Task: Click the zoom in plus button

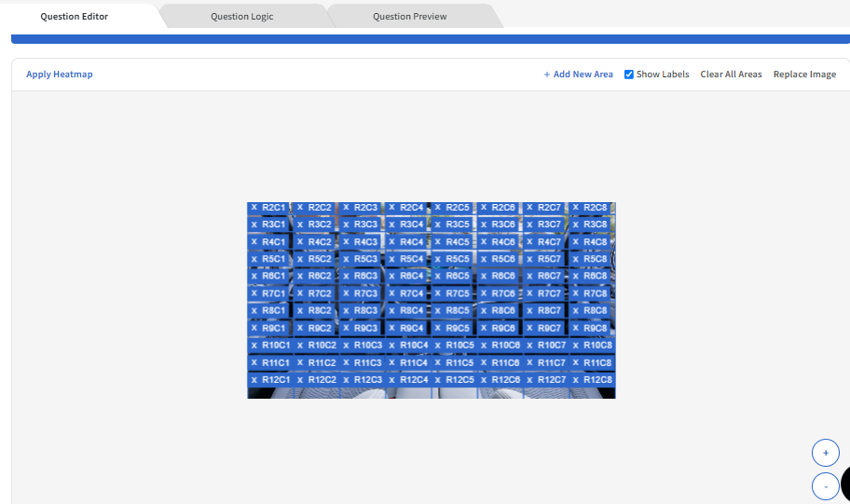Action: pos(825,453)
